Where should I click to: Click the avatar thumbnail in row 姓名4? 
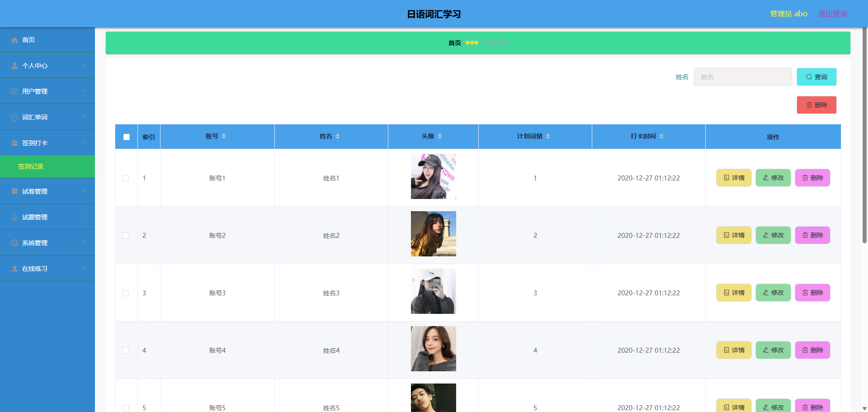[434, 349]
